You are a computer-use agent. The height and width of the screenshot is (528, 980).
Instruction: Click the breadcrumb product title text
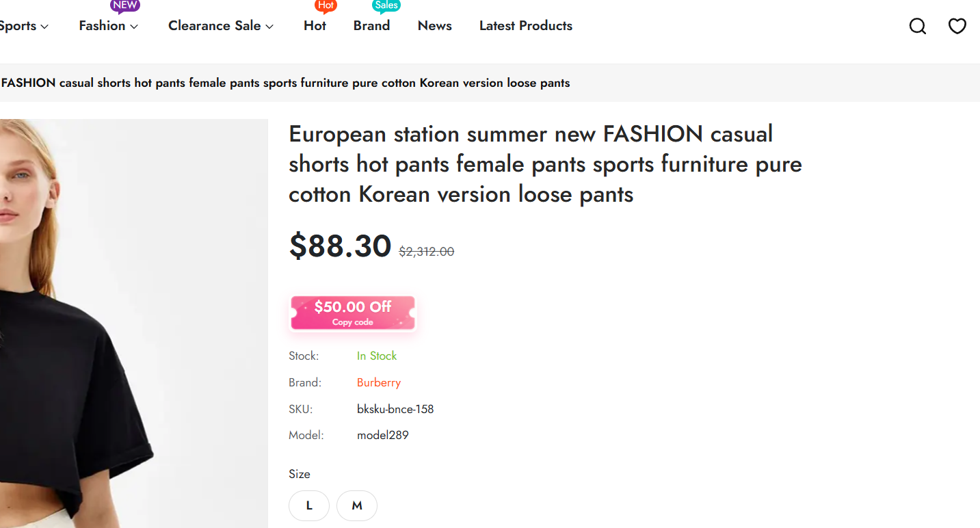click(x=285, y=83)
